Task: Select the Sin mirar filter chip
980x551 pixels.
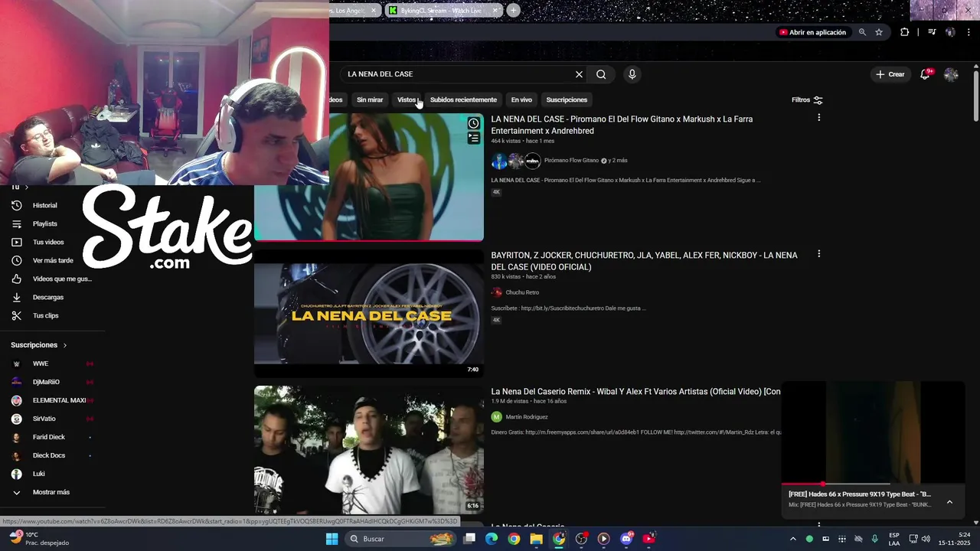Action: pos(370,99)
